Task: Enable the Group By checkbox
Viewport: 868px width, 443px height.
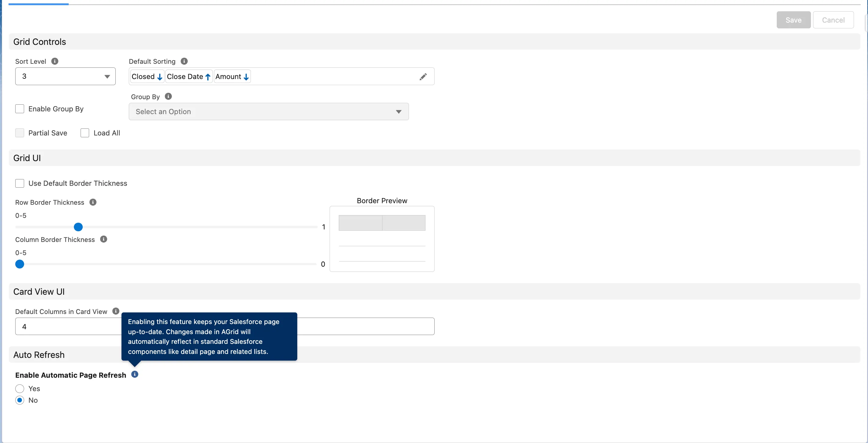Action: (x=20, y=109)
